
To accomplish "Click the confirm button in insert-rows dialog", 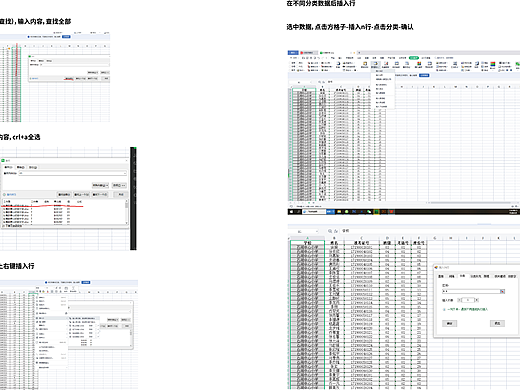I will click(449, 323).
